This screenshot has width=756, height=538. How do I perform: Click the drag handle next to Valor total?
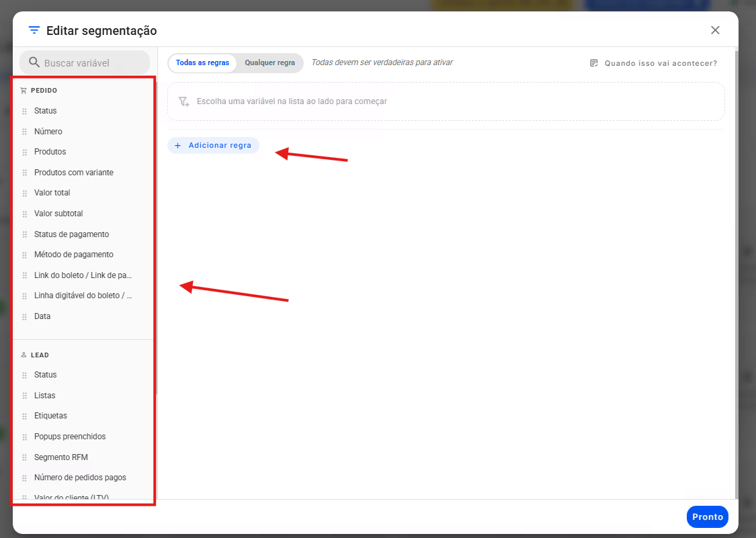click(25, 193)
